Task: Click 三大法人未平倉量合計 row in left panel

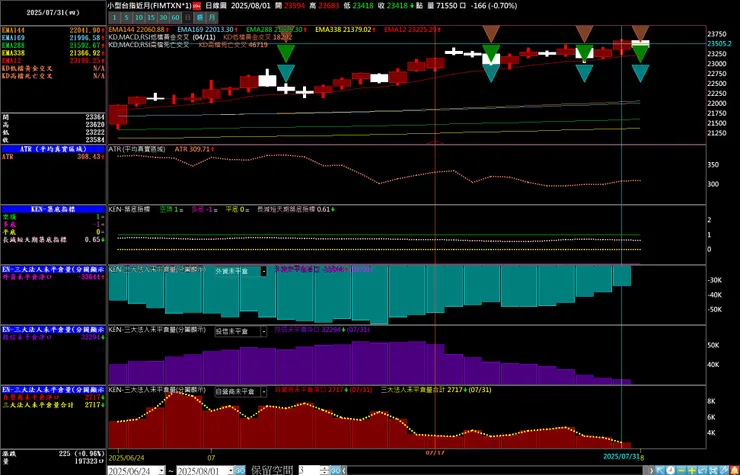Action: tap(53, 405)
